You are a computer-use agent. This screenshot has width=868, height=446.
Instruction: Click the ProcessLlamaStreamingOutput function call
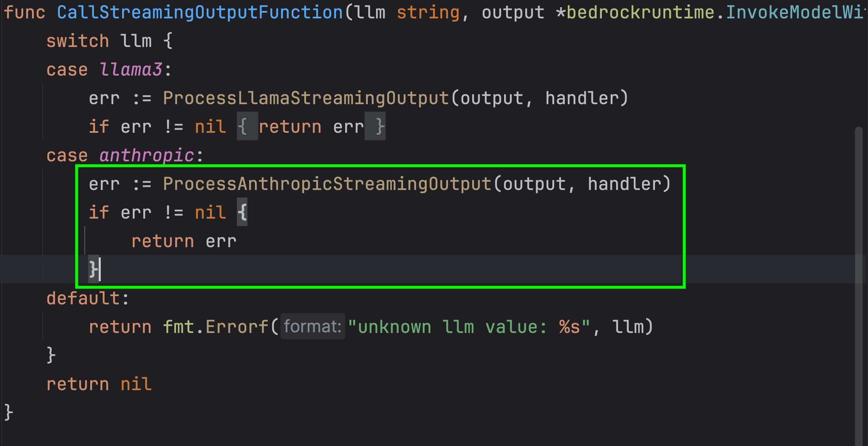(x=306, y=98)
